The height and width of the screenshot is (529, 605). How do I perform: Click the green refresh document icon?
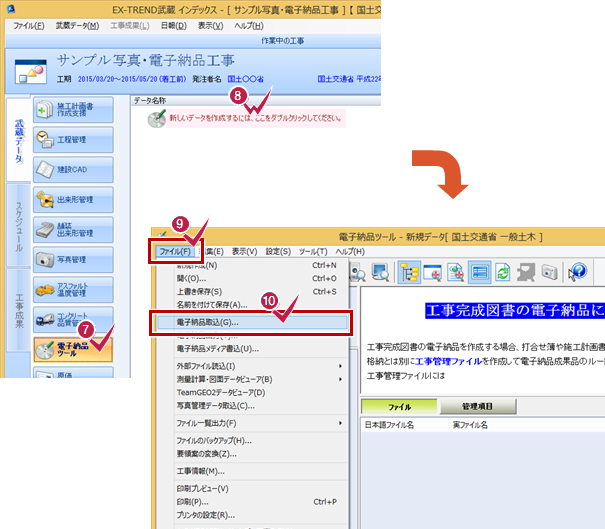point(503,272)
